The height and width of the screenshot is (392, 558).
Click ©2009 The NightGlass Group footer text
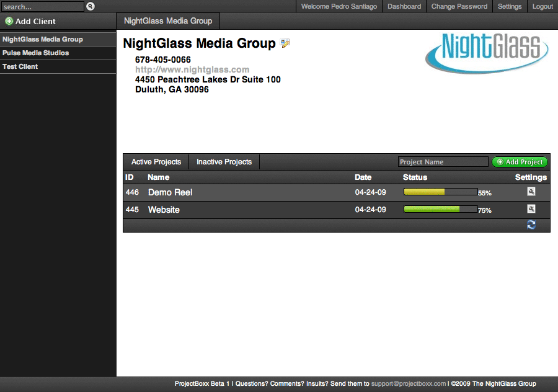pos(494,383)
